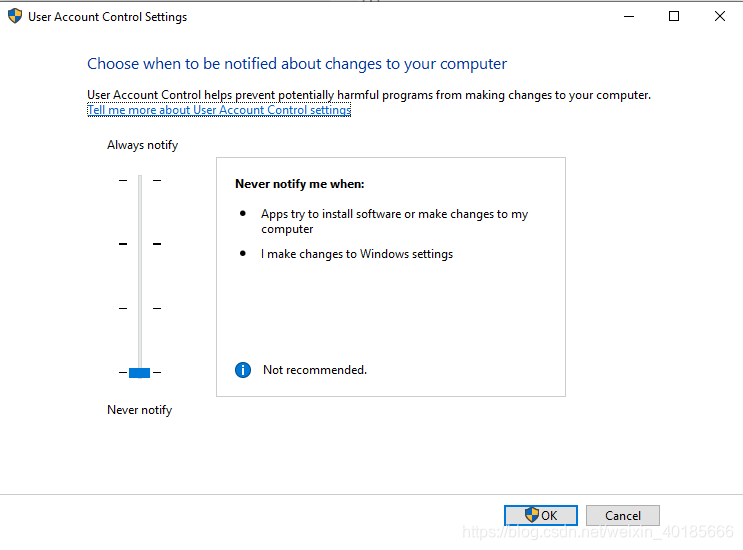743x550 pixels.
Task: Click the blue slider thumb at Never notify
Action: click(x=139, y=373)
